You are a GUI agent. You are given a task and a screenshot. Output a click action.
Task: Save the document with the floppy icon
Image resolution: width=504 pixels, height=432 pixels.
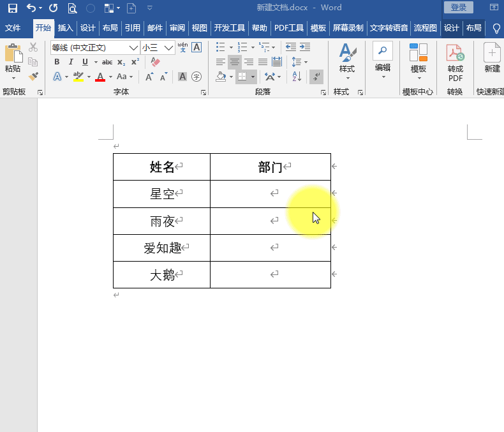coord(13,8)
